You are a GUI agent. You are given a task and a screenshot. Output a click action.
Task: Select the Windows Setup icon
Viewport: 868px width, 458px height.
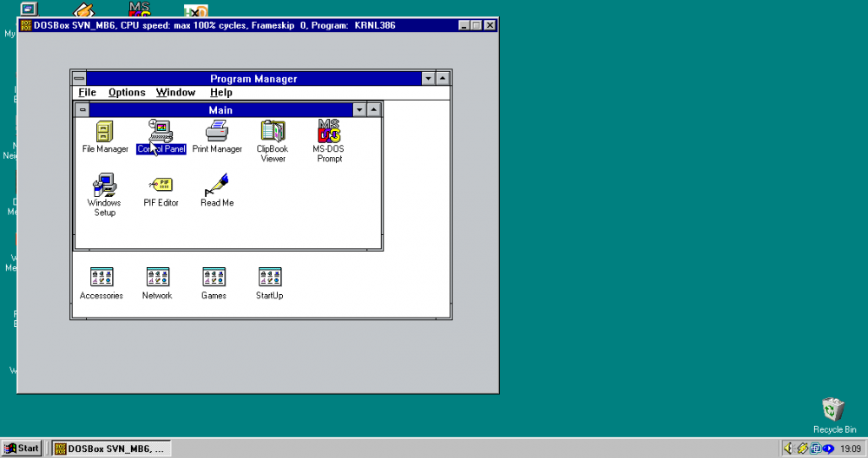point(104,194)
